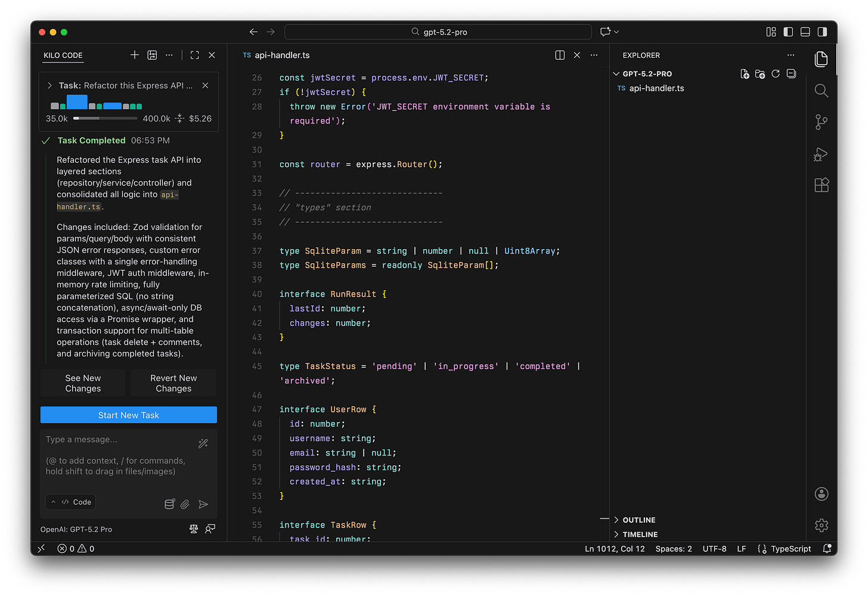
Task: Click the New File icon in Explorer
Action: tap(745, 74)
